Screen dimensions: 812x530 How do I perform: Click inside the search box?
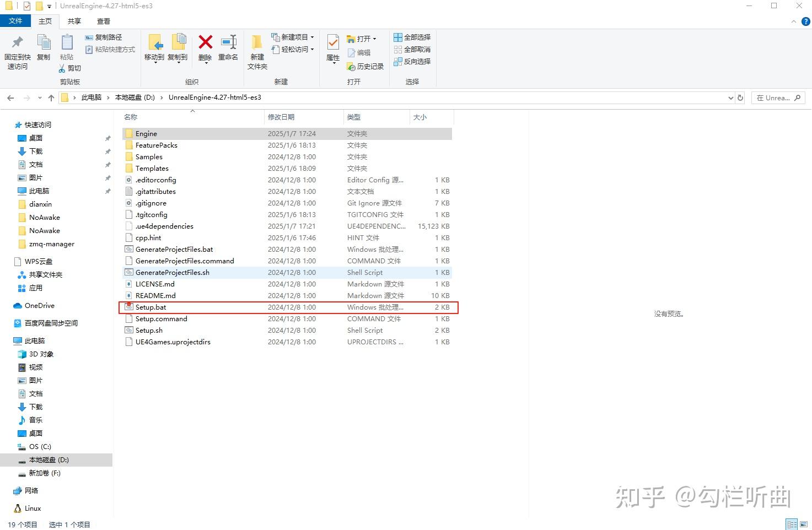click(775, 98)
